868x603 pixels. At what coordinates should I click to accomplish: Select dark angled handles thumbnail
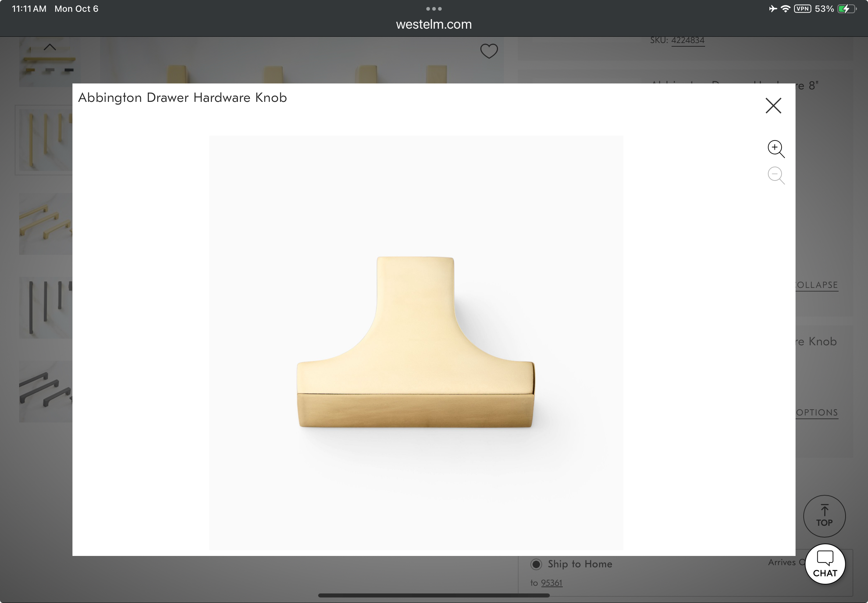click(45, 392)
